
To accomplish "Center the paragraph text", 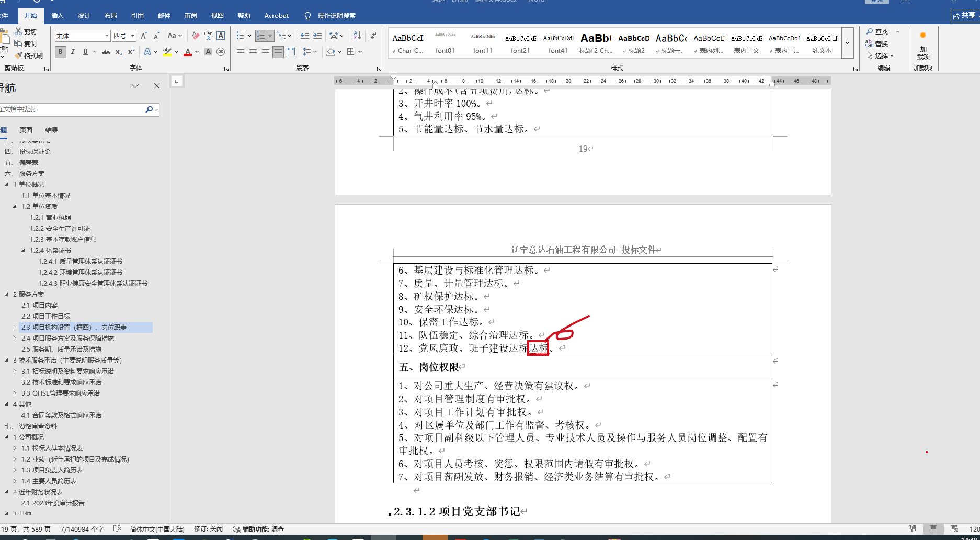I will coord(253,52).
